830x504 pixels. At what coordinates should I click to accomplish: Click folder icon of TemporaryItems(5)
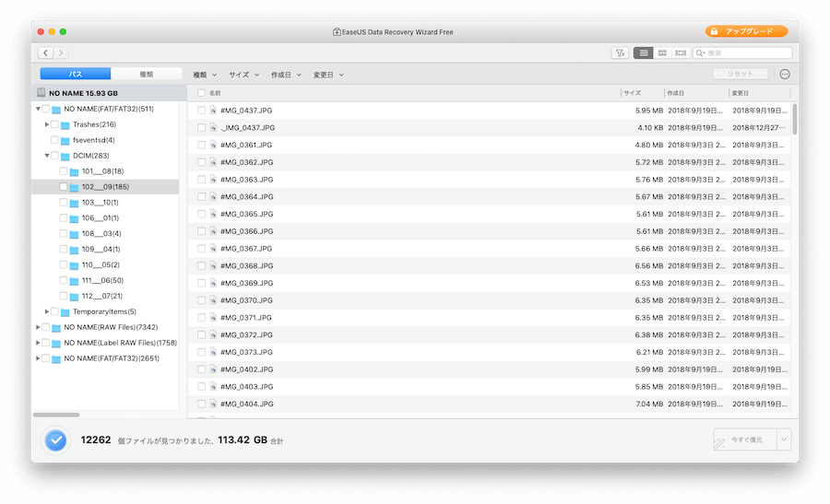65,312
